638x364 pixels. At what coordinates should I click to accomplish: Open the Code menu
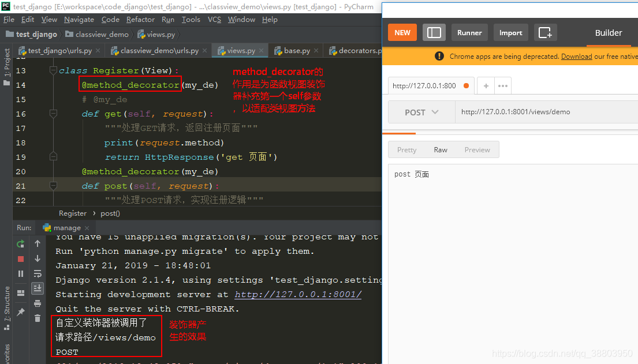pos(110,20)
